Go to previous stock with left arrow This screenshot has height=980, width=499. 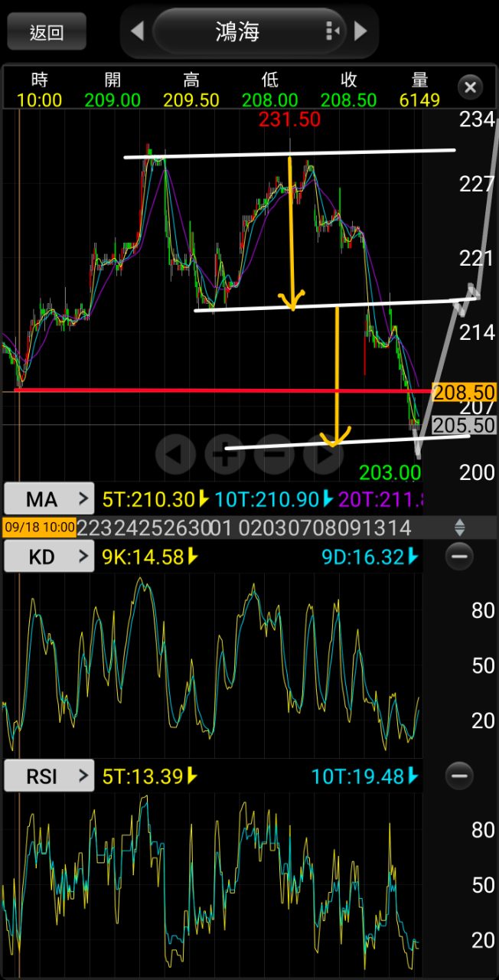pyautogui.click(x=137, y=31)
